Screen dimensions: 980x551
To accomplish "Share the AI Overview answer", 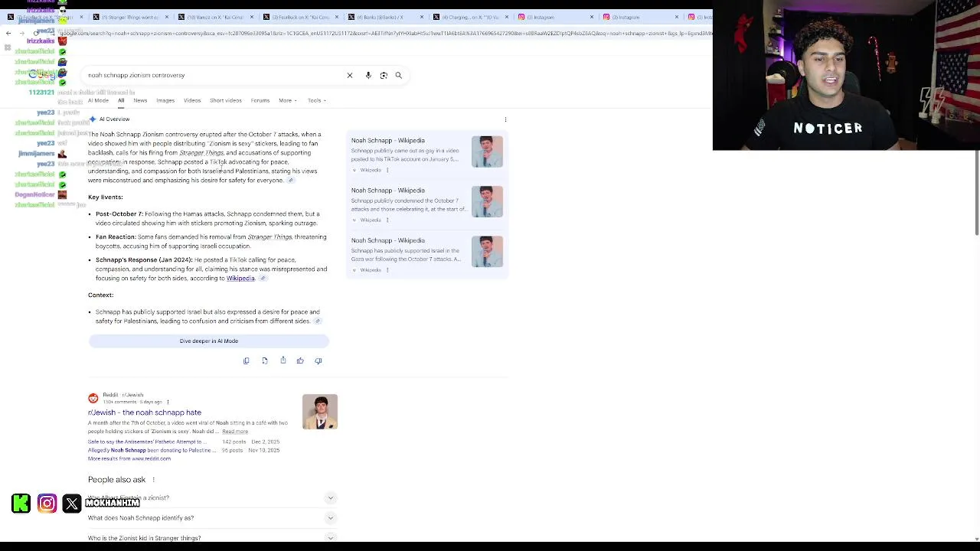I will tap(283, 360).
